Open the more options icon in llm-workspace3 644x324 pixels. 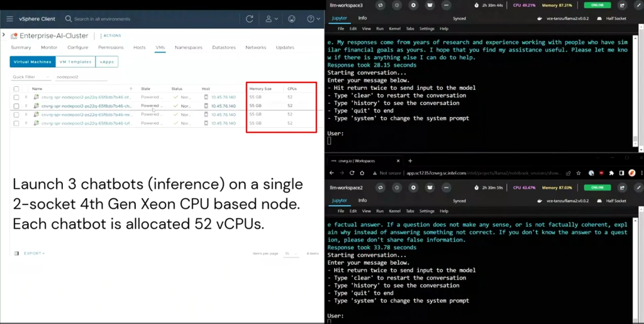(x=447, y=5)
